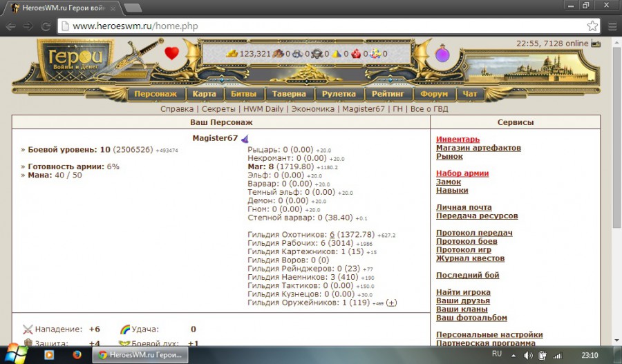Open the Ваши друзья link
Viewport: 622px width, 364px height.
click(x=463, y=300)
